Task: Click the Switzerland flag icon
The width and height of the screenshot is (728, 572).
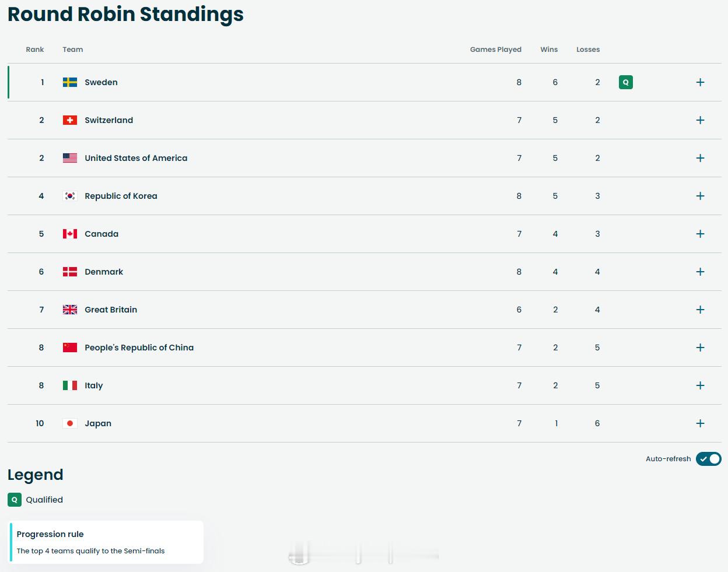Action: [x=70, y=120]
